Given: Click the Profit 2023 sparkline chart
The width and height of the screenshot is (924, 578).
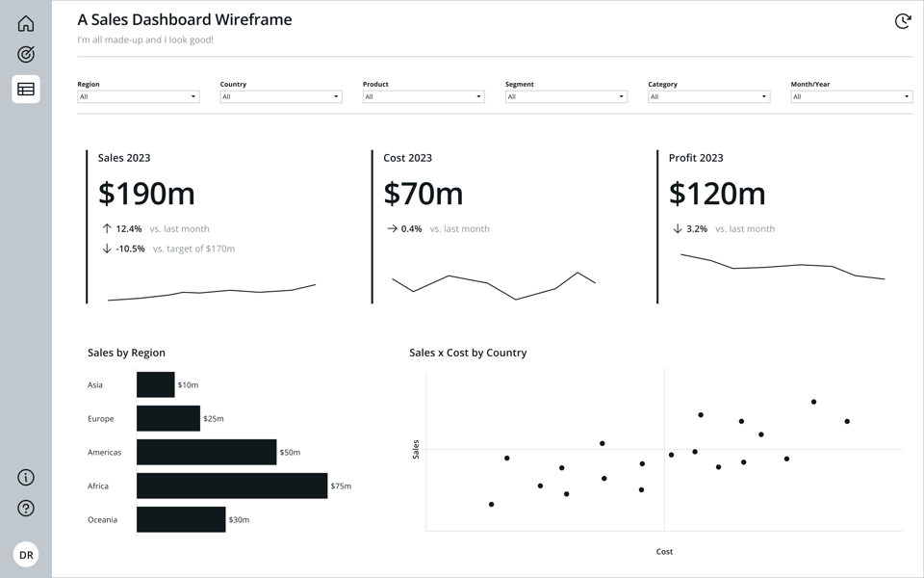Looking at the screenshot, I should click(x=782, y=267).
